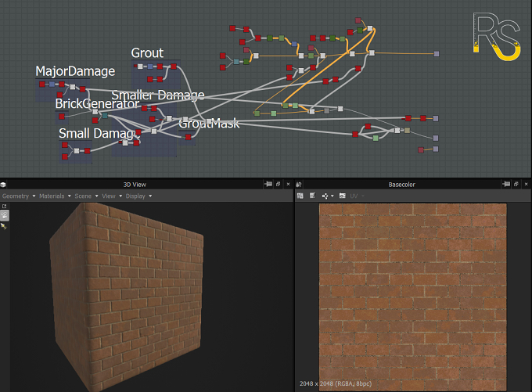This screenshot has width=532, height=392.
Task: Pin the 3D View panel
Action: tap(268, 185)
